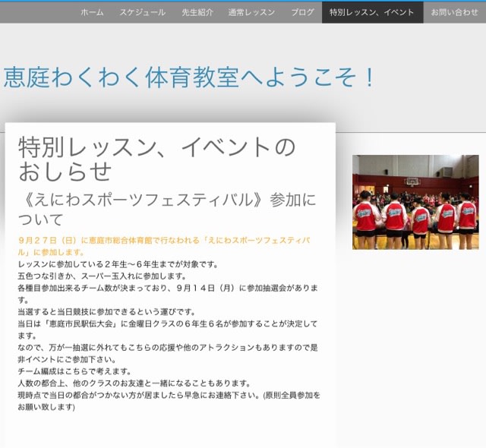This screenshot has height=448, width=486.
Task: Click the subheading 《えにわスポーツフェスティバル》参加について
Action: 167,210
